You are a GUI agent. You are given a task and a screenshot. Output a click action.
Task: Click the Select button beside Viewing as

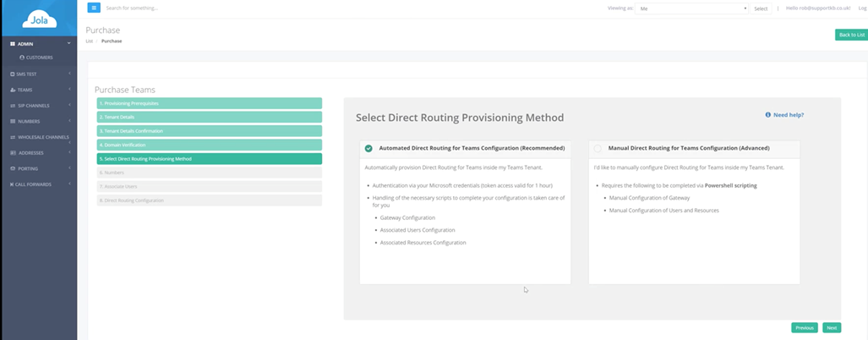coord(761,8)
